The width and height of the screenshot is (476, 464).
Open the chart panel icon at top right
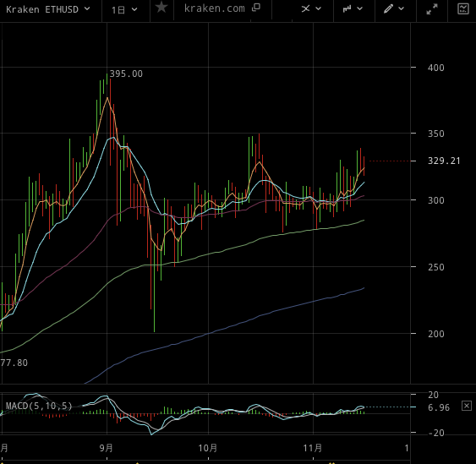click(x=463, y=8)
